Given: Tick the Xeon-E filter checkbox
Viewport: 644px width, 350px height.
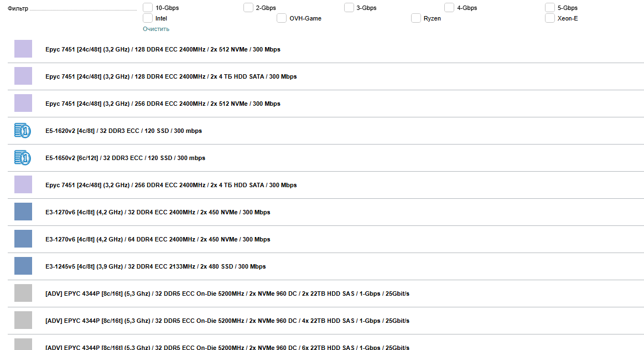Looking at the screenshot, I should point(549,18).
